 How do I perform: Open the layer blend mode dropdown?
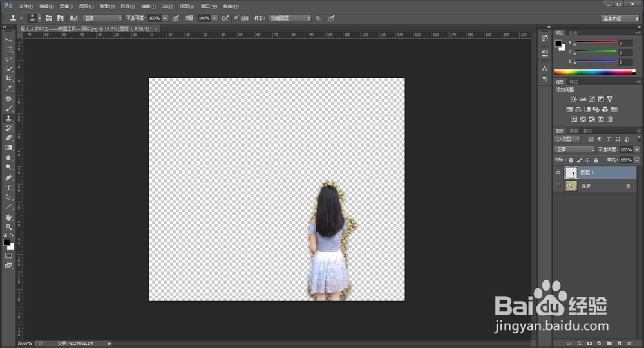[x=574, y=149]
